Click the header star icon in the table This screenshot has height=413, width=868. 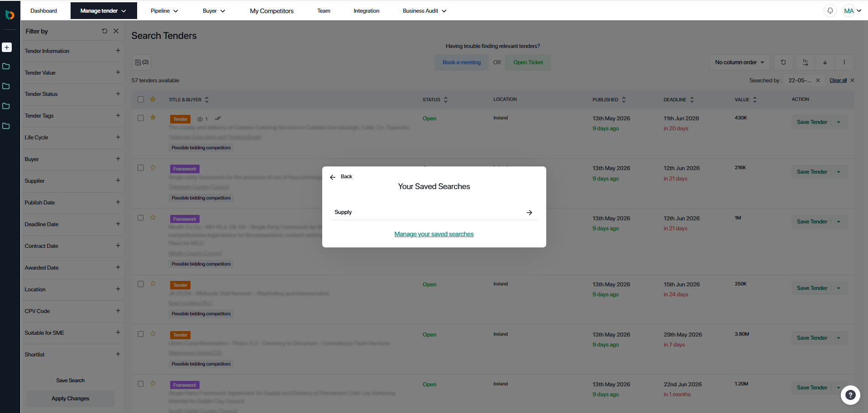153,100
